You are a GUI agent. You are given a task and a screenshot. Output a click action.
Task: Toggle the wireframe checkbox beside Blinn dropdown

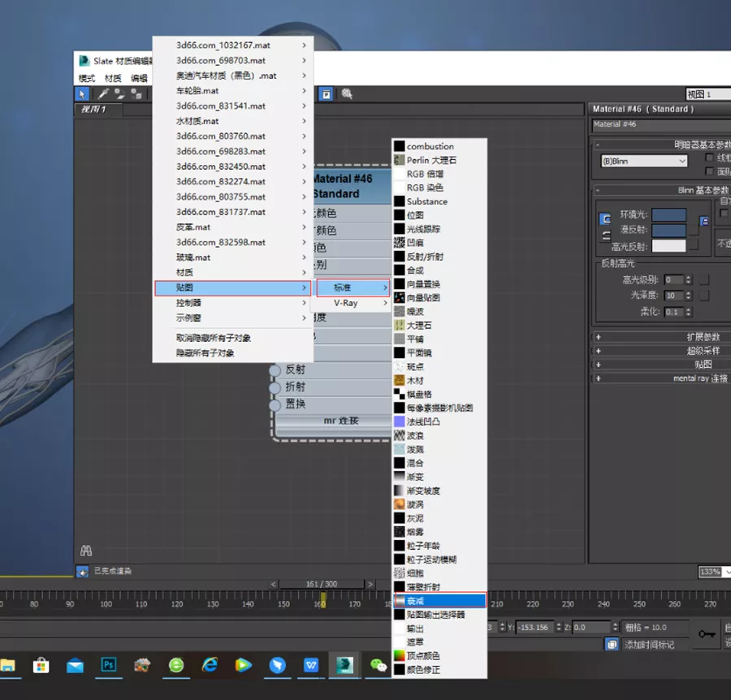[x=710, y=158]
